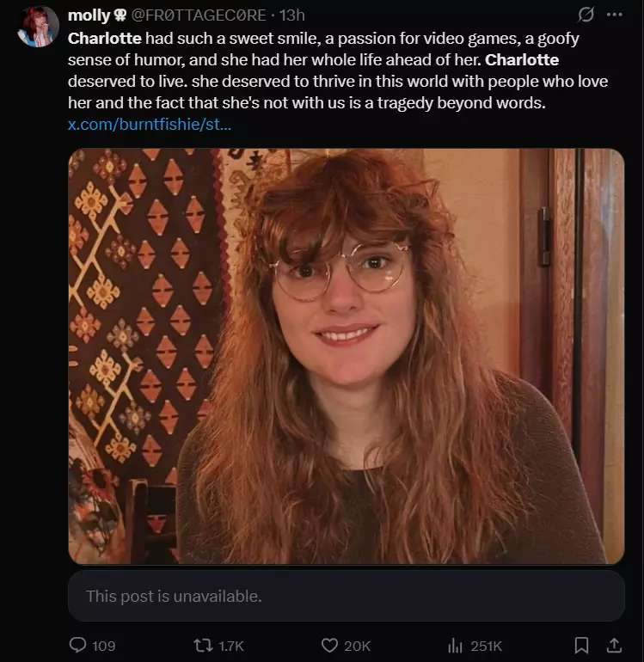Open the three-dot More options menu
Screen dimensions: 644x662
tap(614, 15)
